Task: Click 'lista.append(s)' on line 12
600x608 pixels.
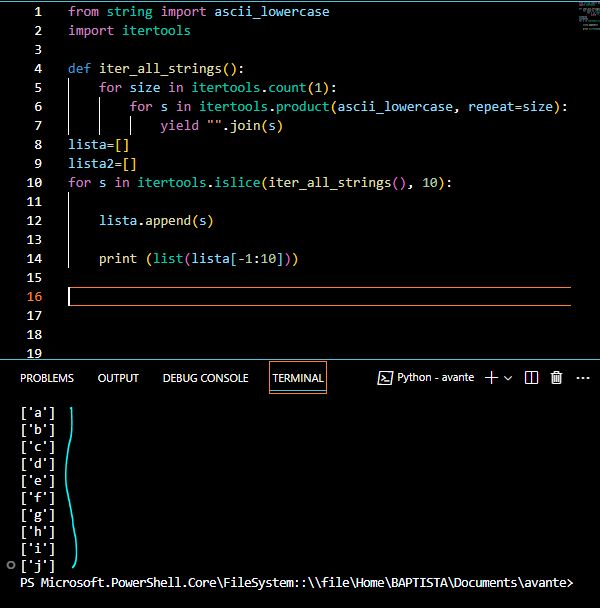Action: click(x=156, y=221)
